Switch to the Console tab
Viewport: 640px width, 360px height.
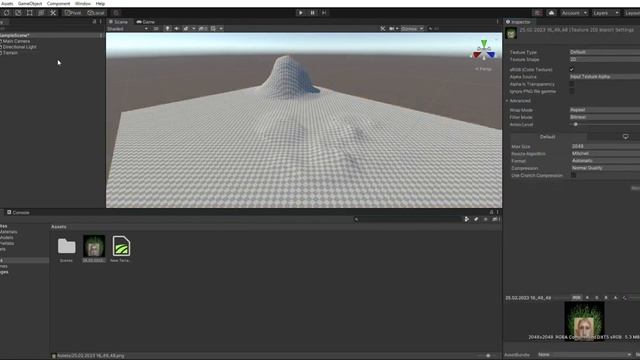click(18, 212)
